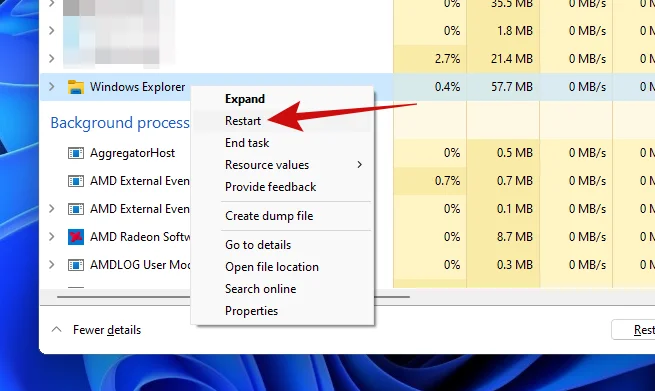Image resolution: width=655 pixels, height=391 pixels.
Task: Choose Restart in the context menu
Action: 243,121
